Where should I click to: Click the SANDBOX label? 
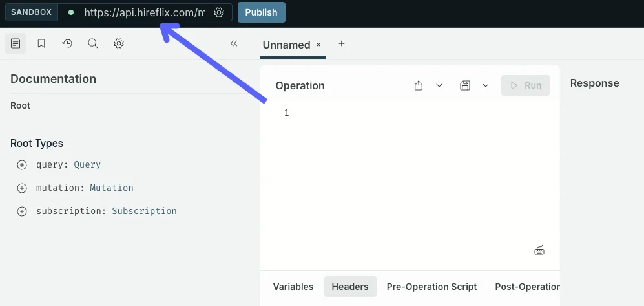click(31, 12)
